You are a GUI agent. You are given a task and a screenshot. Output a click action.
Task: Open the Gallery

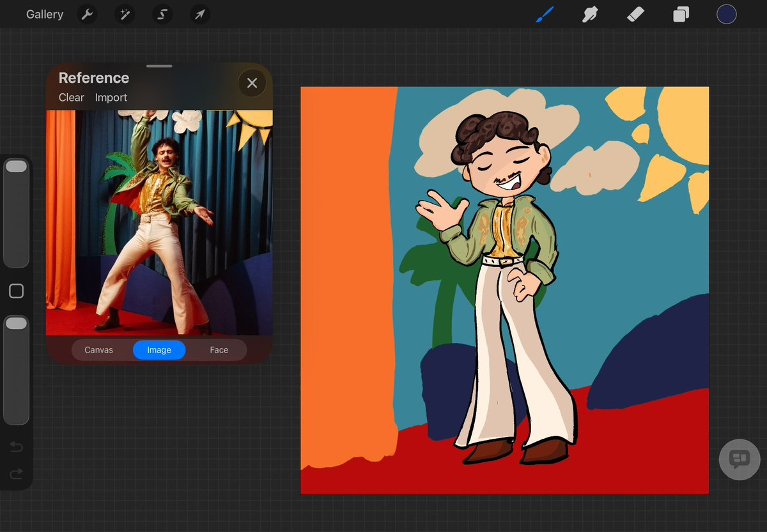pyautogui.click(x=45, y=14)
